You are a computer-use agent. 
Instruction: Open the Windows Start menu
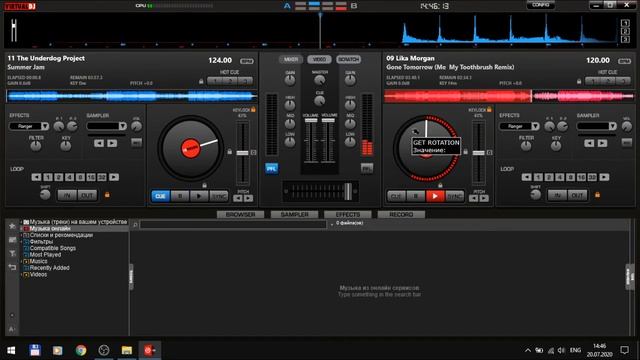11,350
